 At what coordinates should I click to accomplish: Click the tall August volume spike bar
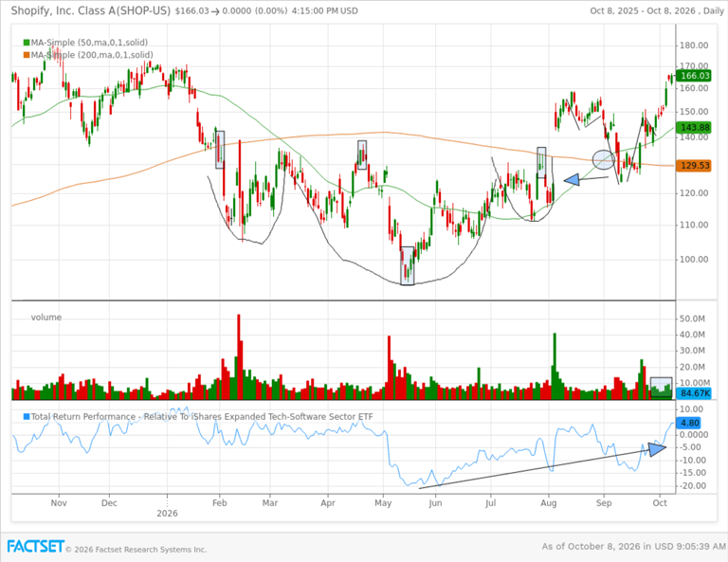coord(555,366)
